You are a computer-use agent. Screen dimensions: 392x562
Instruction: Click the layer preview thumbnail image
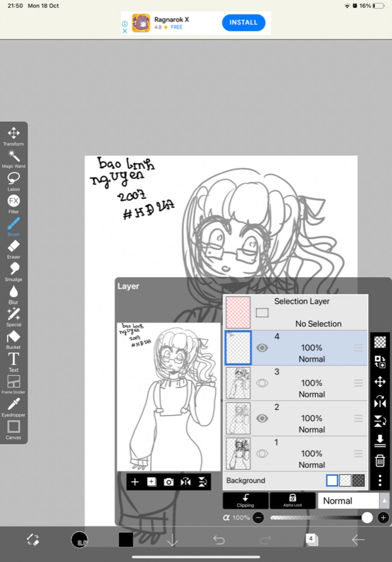[168, 397]
